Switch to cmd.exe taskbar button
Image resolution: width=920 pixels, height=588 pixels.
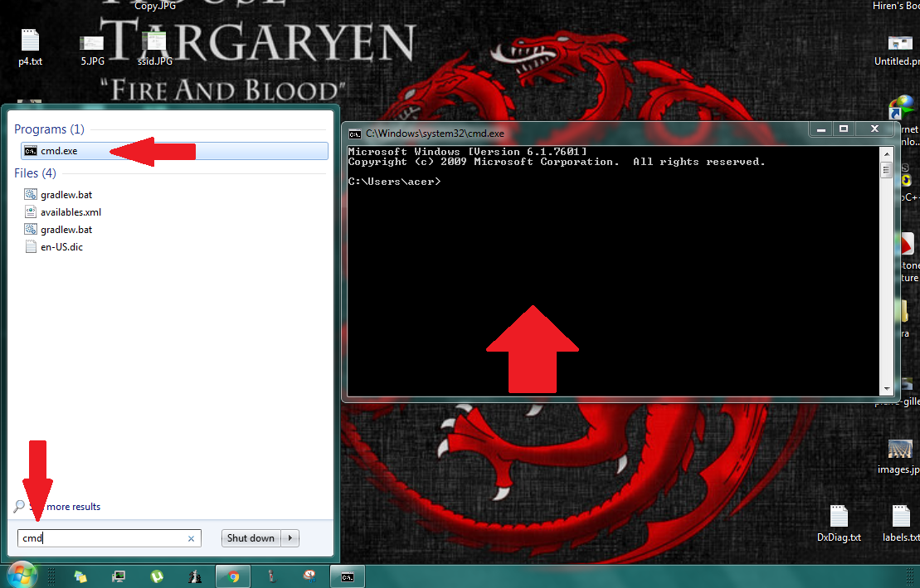(x=348, y=577)
